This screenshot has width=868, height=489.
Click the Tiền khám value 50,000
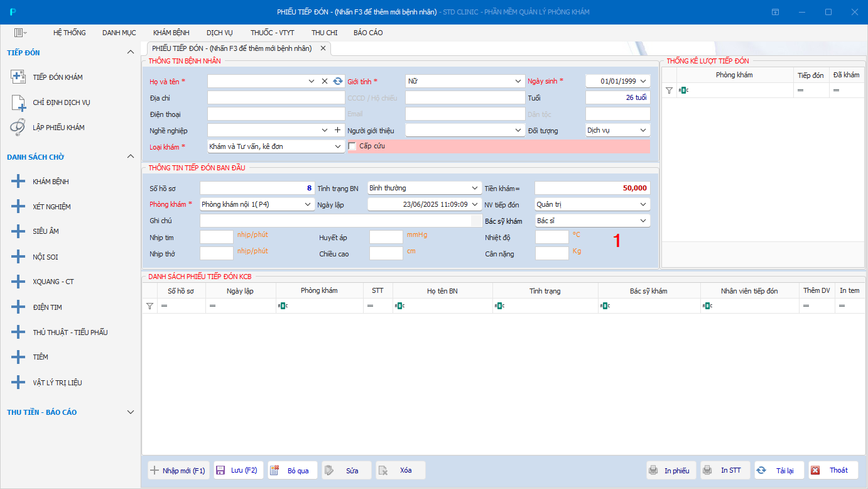click(592, 188)
